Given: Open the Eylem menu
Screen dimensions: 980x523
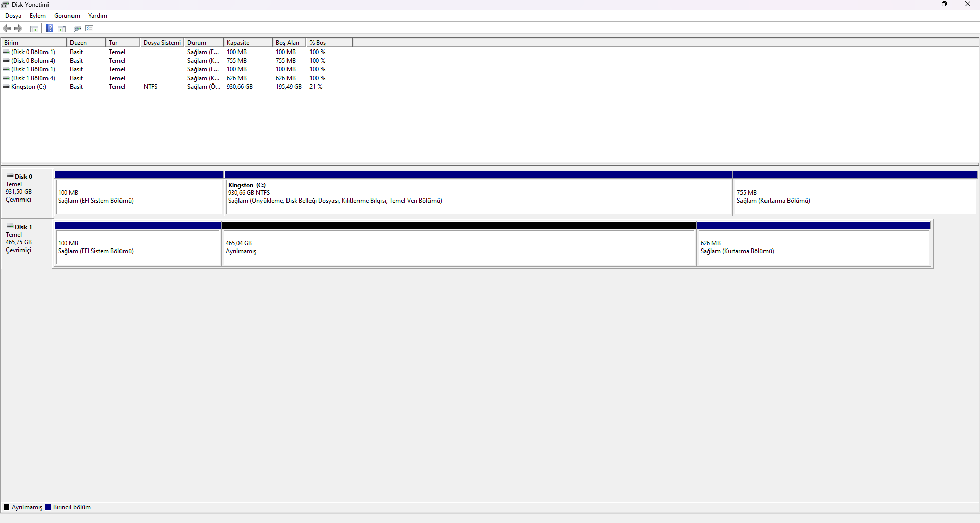Looking at the screenshot, I should 38,16.
